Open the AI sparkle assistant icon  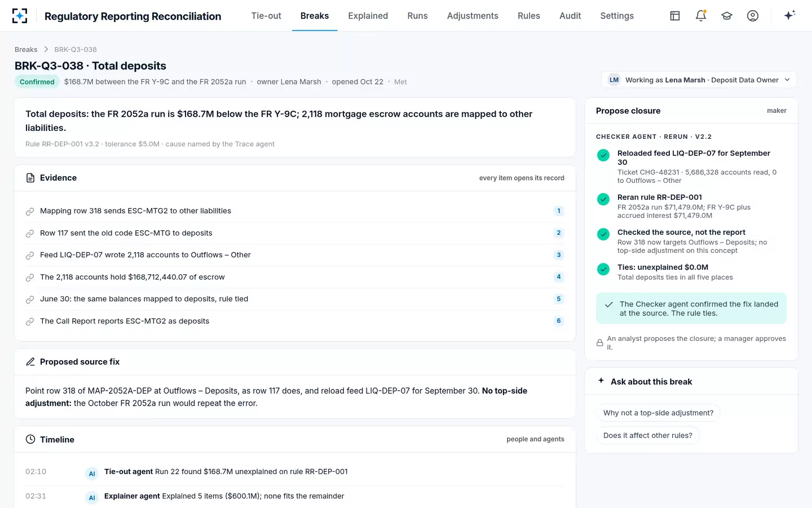(789, 15)
